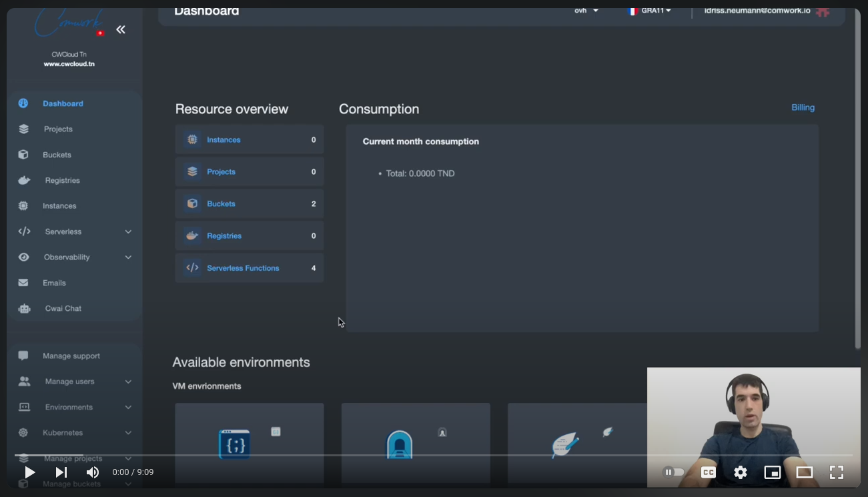Image resolution: width=868 pixels, height=497 pixels.
Task: Play the video
Action: 29,472
